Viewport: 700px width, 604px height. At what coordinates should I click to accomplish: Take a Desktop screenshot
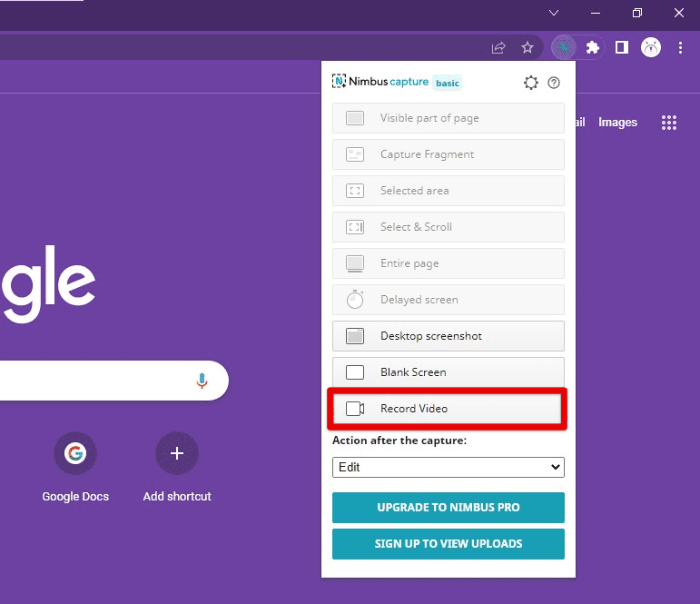point(449,336)
